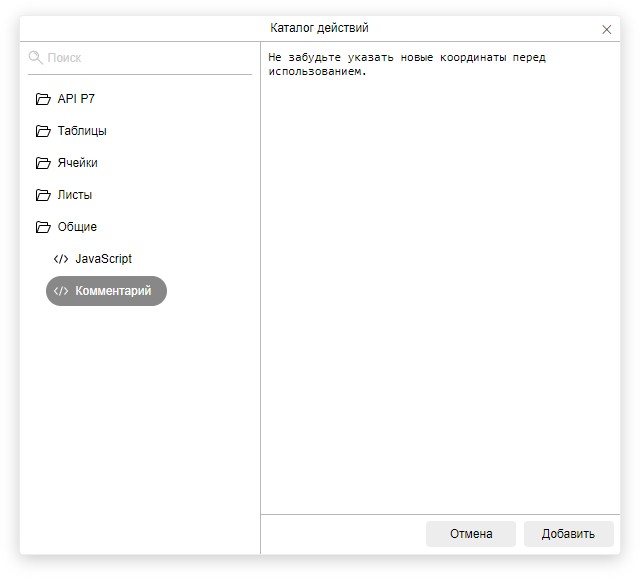The width and height of the screenshot is (640, 578).
Task: Collapse the Общие folder via its icon
Action: click(x=43, y=227)
